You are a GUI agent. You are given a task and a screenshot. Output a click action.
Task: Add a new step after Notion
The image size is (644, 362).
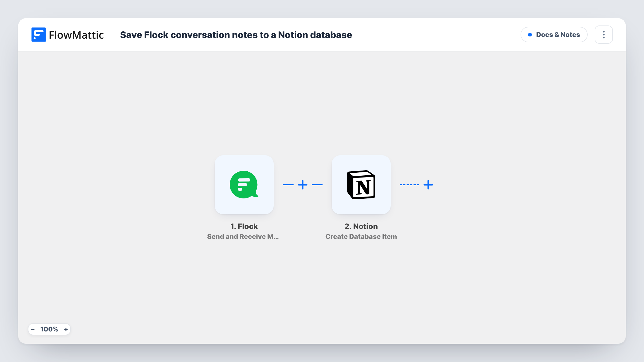(428, 185)
